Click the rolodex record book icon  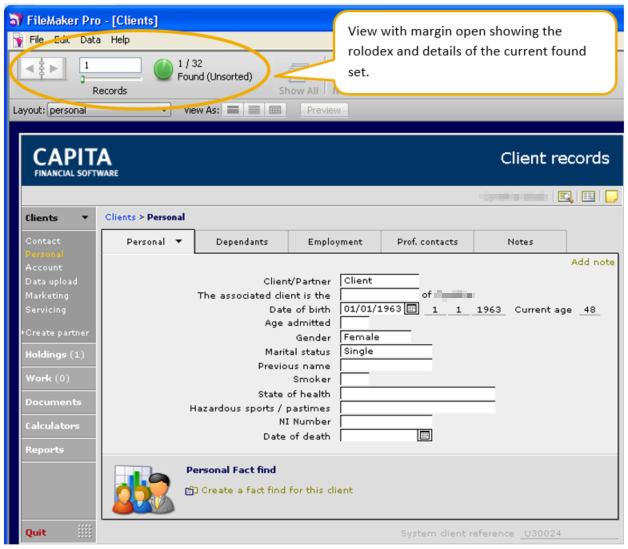click(42, 68)
